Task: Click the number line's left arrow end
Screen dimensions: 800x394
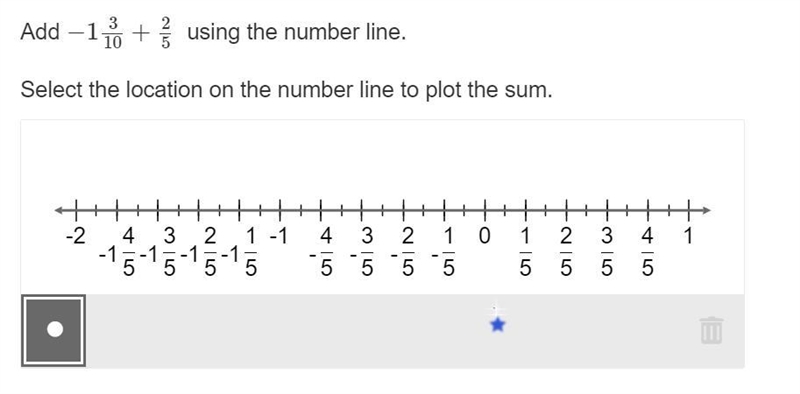Action: (x=59, y=210)
